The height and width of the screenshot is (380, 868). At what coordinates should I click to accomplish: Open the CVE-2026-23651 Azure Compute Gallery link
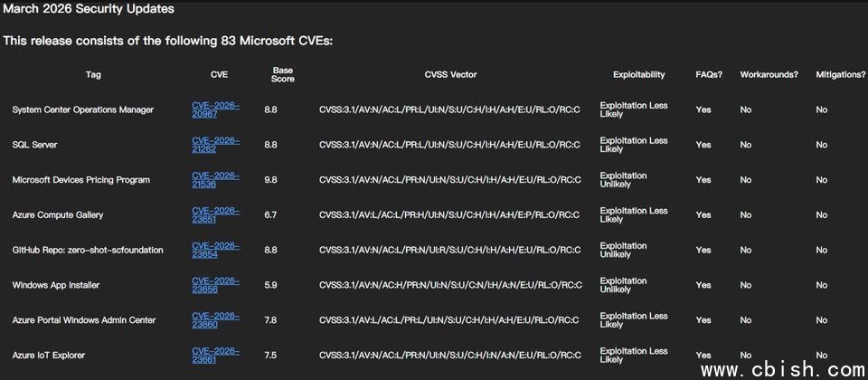coord(215,214)
